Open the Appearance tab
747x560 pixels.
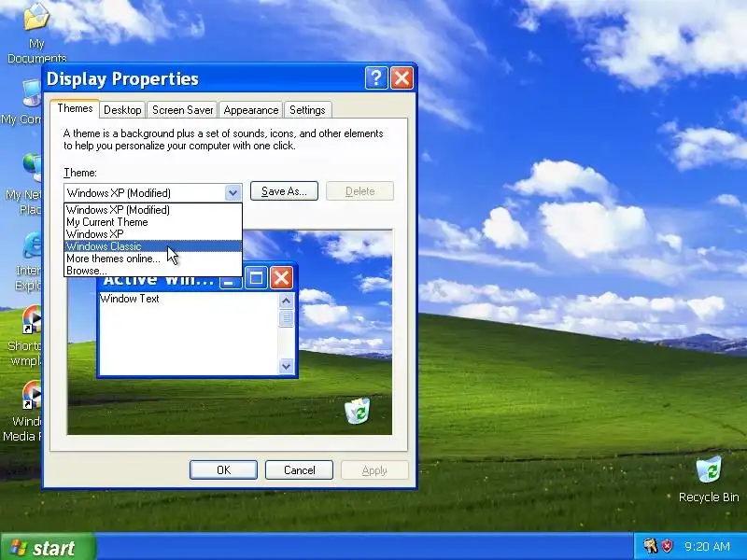tap(250, 110)
